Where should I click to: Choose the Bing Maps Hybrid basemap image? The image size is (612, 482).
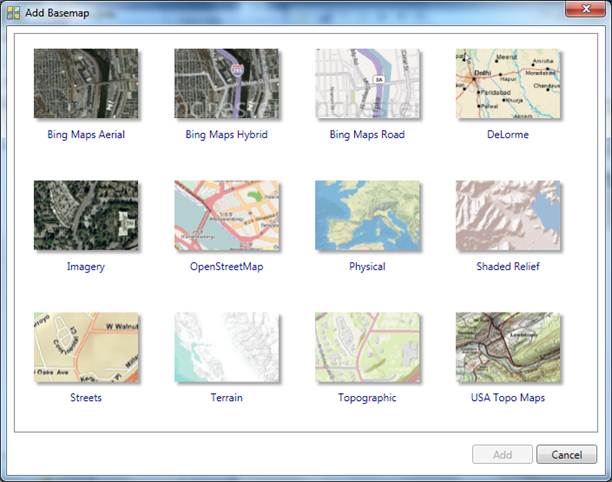pyautogui.click(x=226, y=84)
